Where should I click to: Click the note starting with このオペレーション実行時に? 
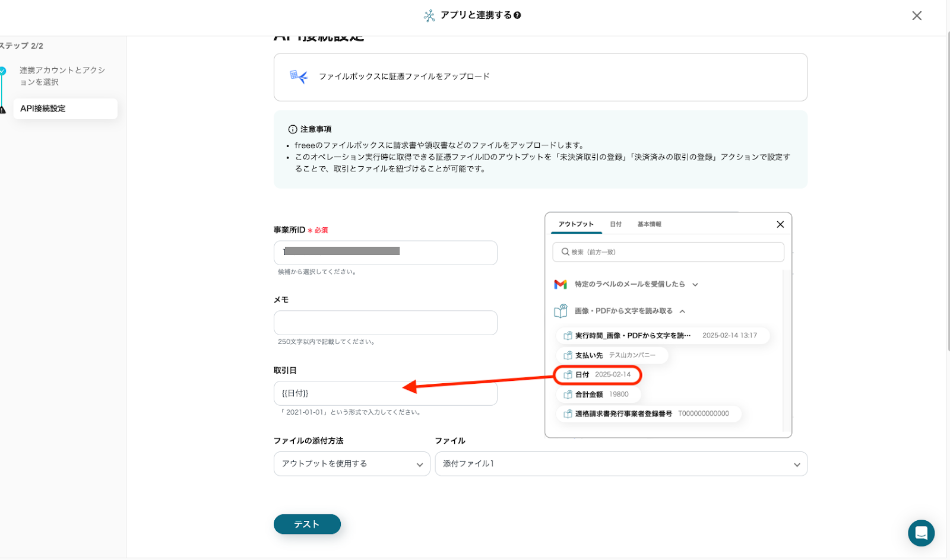click(x=543, y=163)
